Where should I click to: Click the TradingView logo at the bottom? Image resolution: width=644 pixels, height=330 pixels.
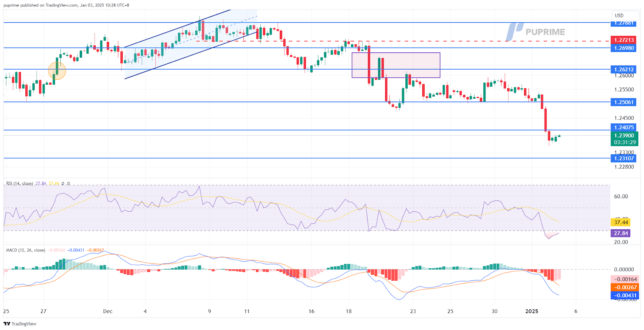point(20,324)
